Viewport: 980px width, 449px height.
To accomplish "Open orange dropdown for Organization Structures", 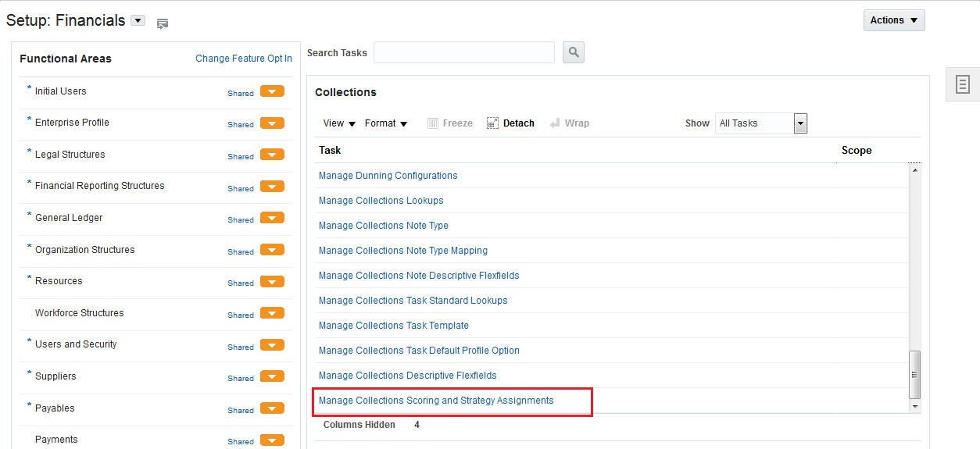I will click(272, 250).
